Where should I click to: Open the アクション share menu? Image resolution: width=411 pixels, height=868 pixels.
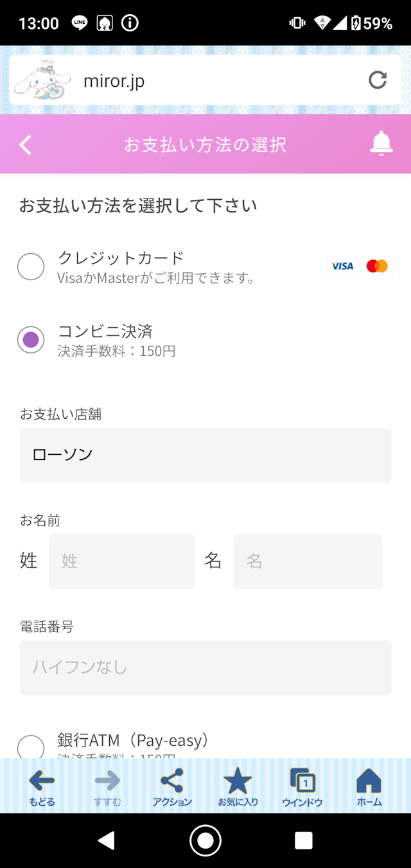pyautogui.click(x=172, y=785)
